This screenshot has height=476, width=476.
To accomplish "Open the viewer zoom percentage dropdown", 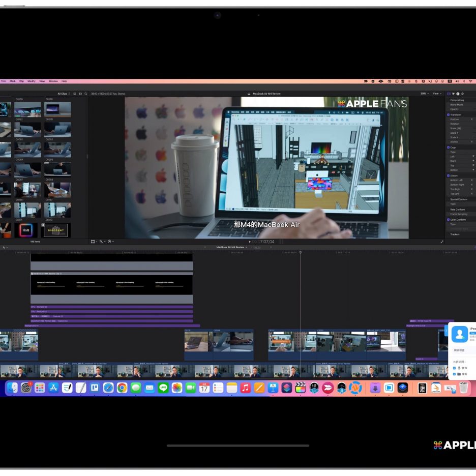I will pyautogui.click(x=424, y=94).
